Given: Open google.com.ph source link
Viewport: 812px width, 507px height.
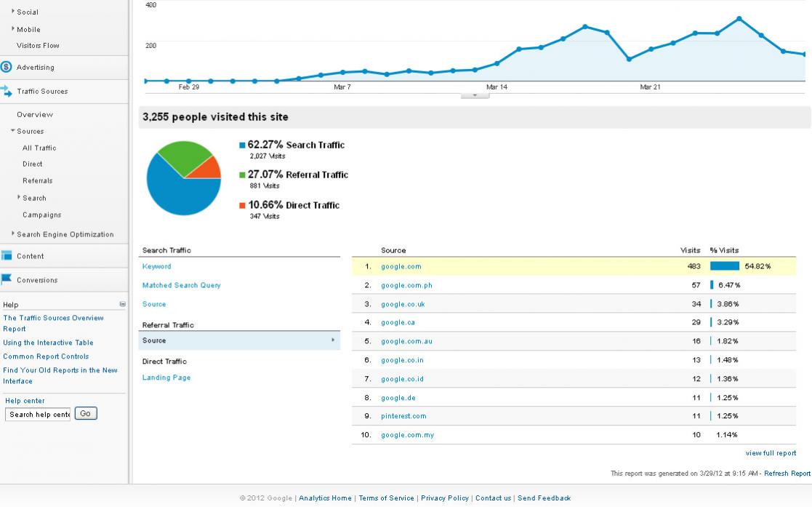Looking at the screenshot, I should tap(406, 285).
